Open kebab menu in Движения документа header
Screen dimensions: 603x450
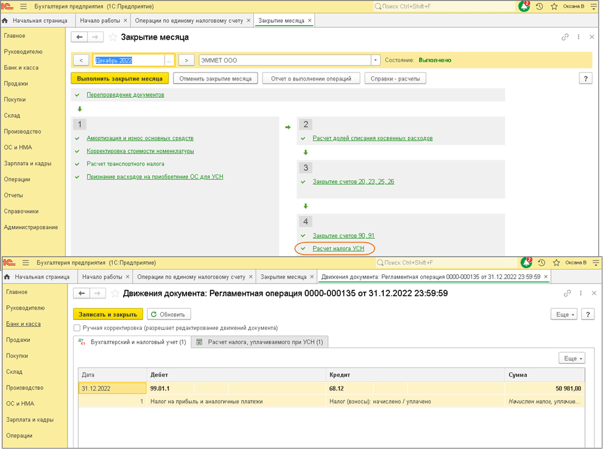[x=578, y=294]
